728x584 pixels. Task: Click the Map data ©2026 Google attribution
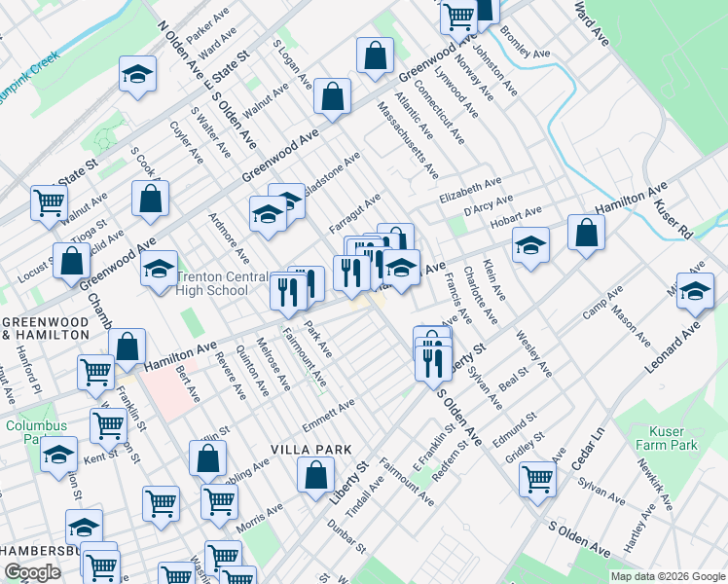click(668, 577)
